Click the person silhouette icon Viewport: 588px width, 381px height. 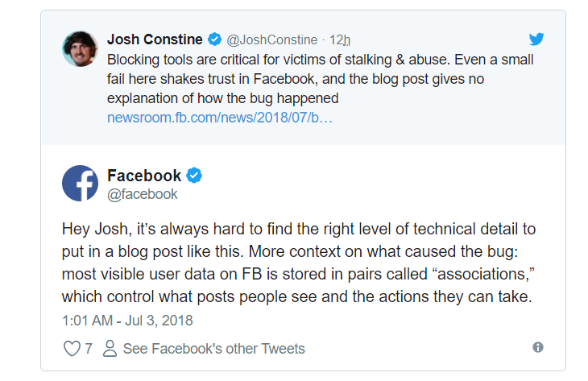point(110,348)
